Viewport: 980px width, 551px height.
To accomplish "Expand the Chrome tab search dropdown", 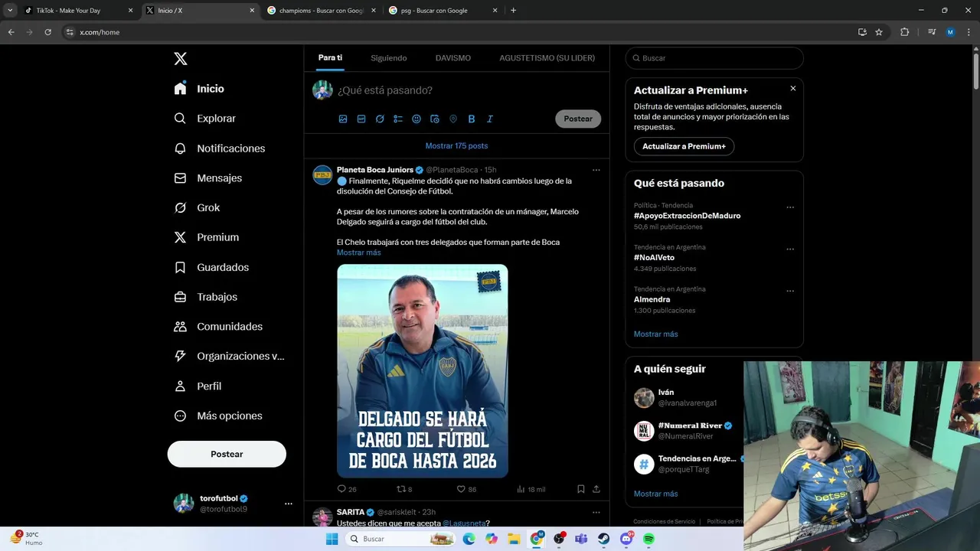I will point(10,11).
